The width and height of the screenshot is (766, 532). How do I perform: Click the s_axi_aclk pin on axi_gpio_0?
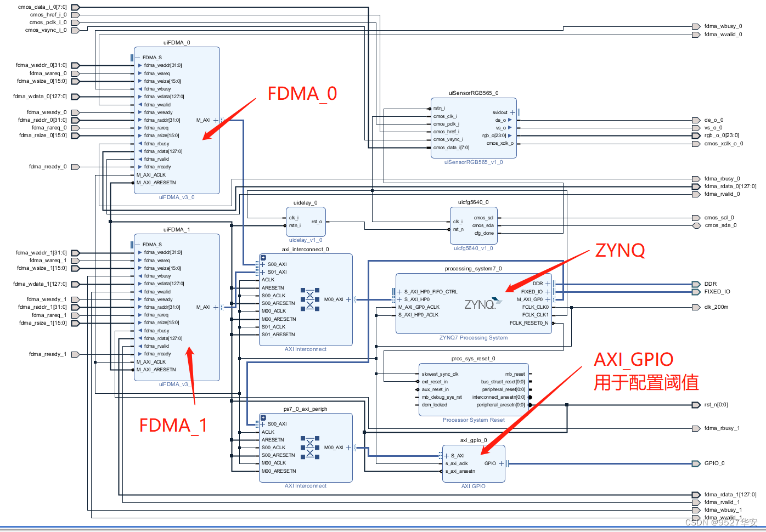point(457,463)
